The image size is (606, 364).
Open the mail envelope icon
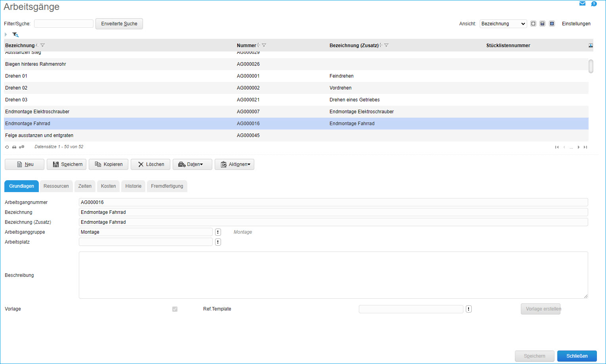pos(582,4)
